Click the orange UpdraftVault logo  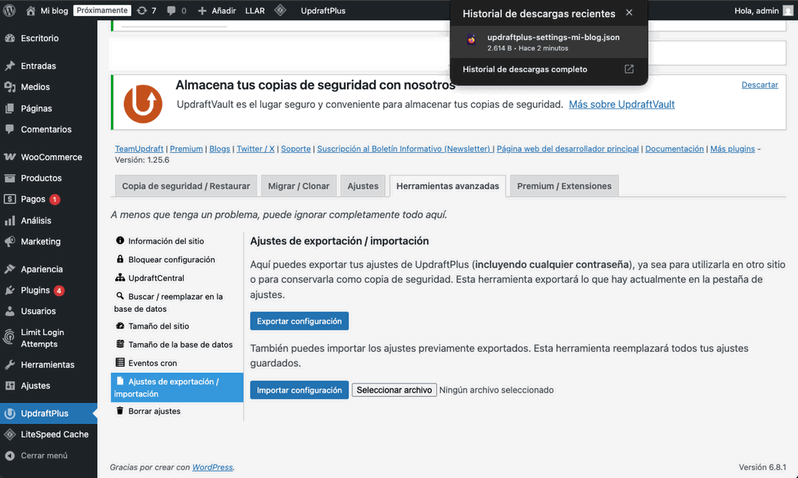point(143,104)
